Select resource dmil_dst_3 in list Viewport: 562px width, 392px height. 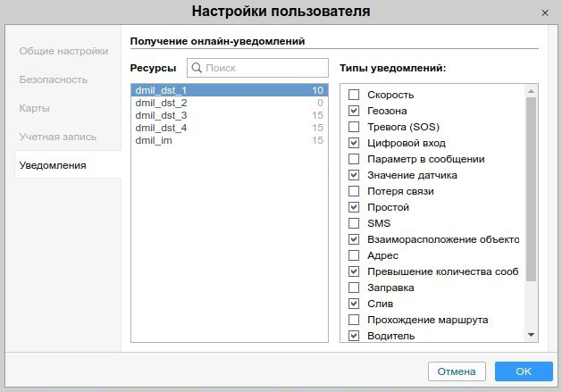click(161, 115)
